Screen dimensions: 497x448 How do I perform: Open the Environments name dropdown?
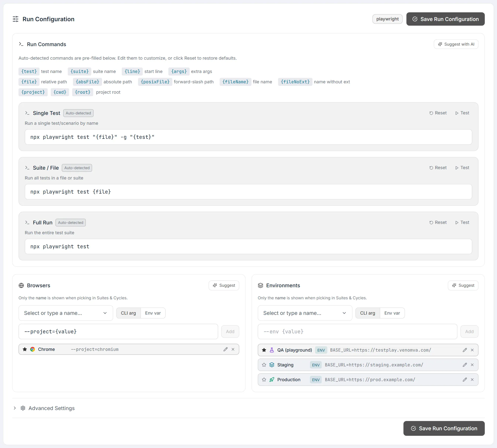pos(305,313)
